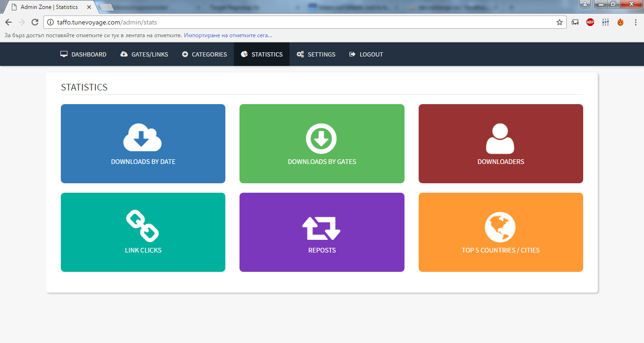Viewport: 644px width, 343px height.
Task: View site information icon in address bar
Action: [51, 22]
